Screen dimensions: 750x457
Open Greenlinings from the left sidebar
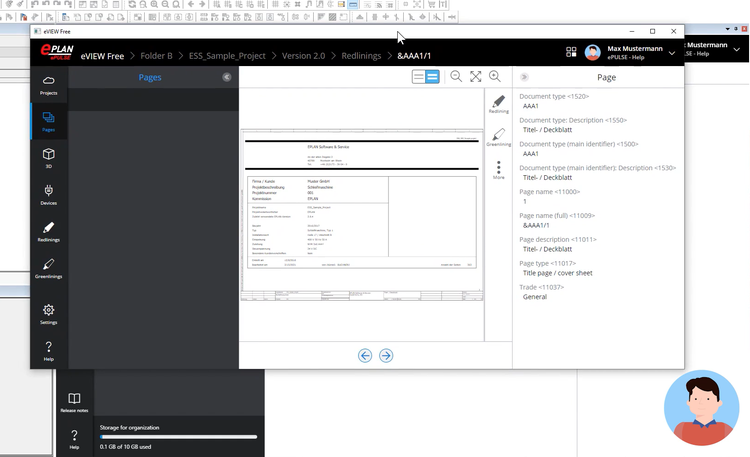click(48, 268)
